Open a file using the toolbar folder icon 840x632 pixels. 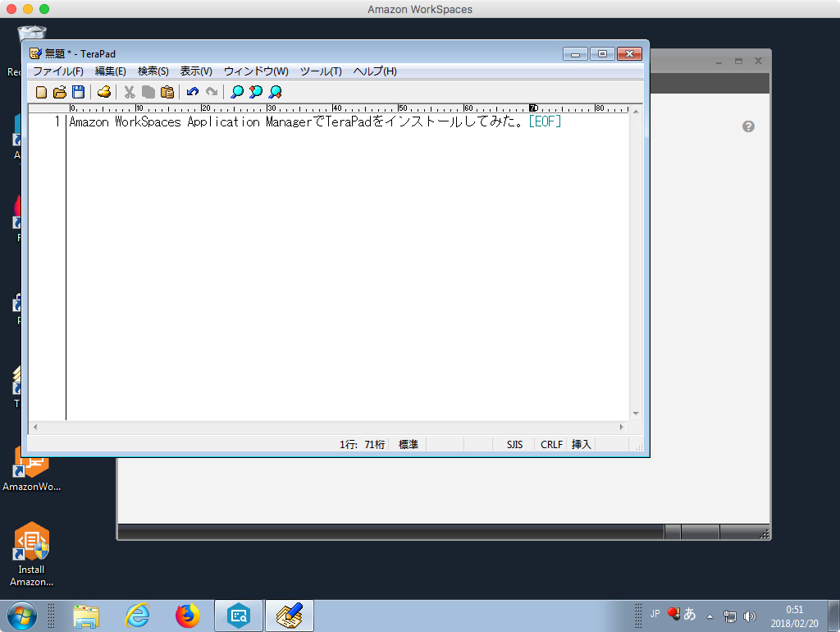[x=60, y=92]
